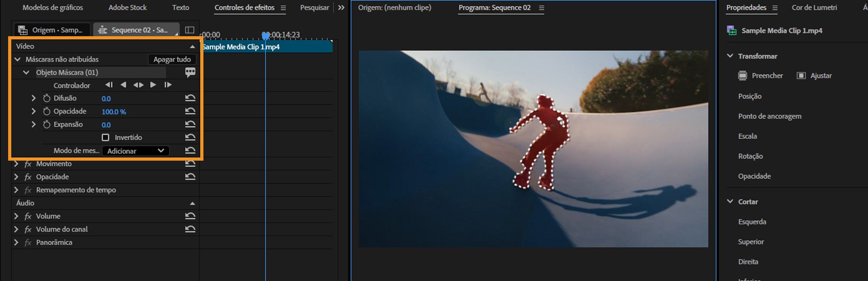Click the track mask backward arrow

tap(123, 85)
